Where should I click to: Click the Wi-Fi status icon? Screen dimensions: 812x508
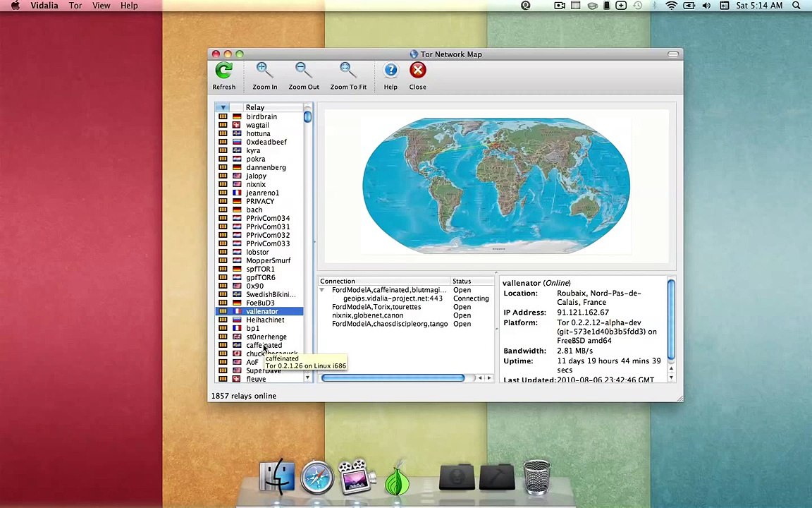(x=671, y=6)
